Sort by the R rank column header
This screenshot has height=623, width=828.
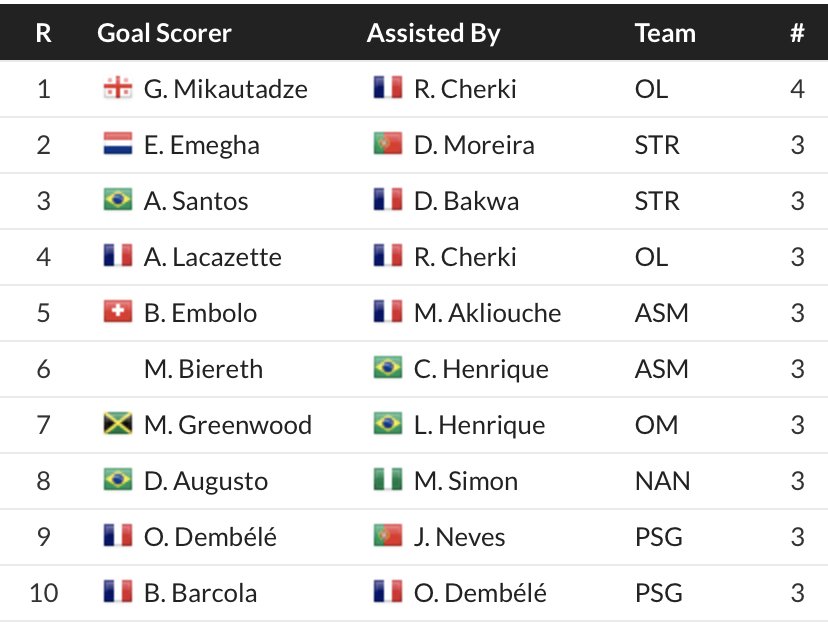click(44, 33)
